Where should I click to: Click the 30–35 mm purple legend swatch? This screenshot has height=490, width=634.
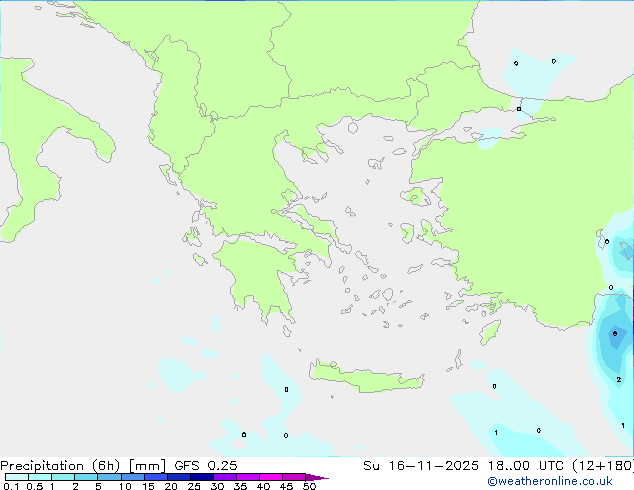(225, 477)
